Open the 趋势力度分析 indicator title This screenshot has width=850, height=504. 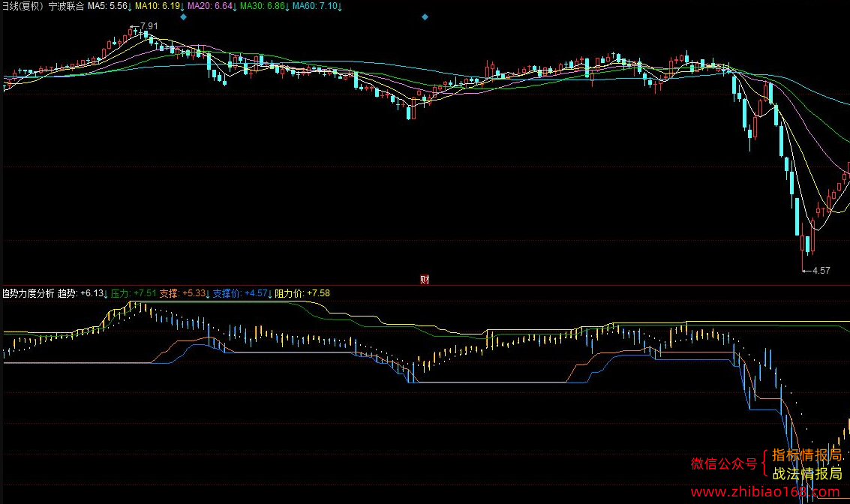pyautogui.click(x=29, y=294)
